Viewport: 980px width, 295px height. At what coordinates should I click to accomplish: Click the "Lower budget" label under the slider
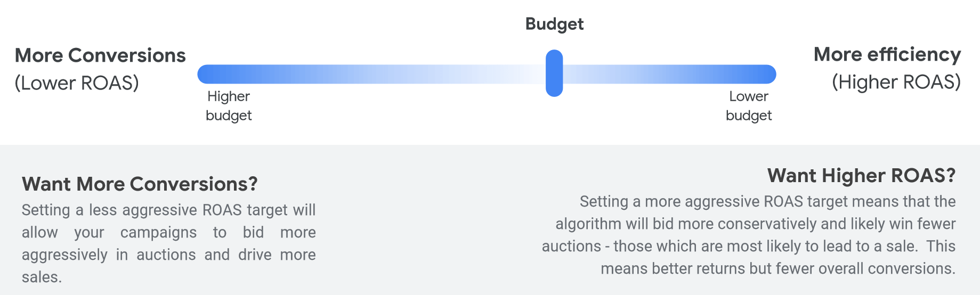pyautogui.click(x=749, y=106)
